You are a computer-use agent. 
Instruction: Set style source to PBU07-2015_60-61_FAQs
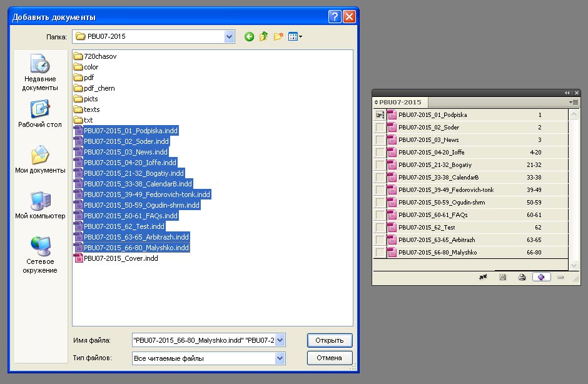(380, 215)
